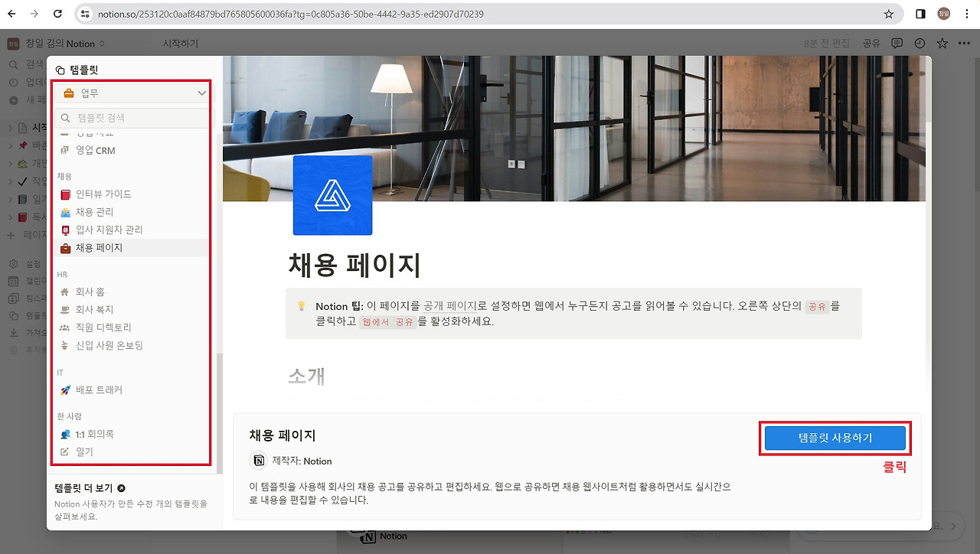Select the 회사 홈 template
The height and width of the screenshot is (554, 980).
tap(133, 292)
